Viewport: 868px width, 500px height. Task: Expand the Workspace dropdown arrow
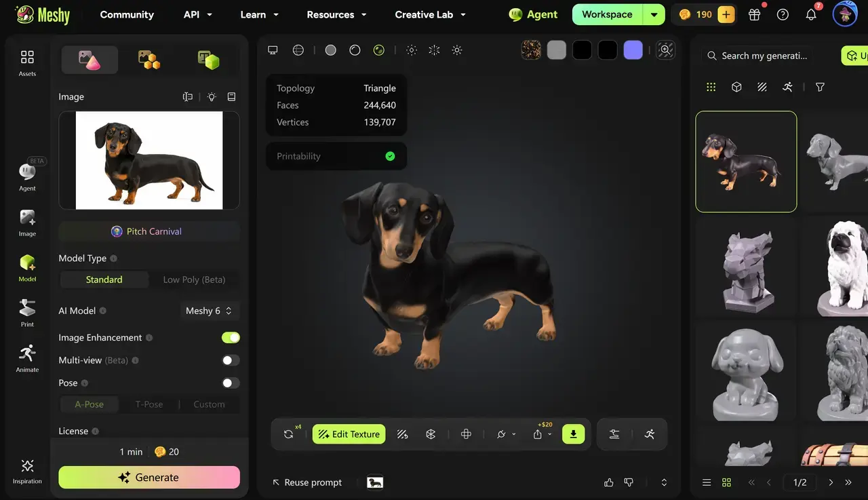(654, 14)
